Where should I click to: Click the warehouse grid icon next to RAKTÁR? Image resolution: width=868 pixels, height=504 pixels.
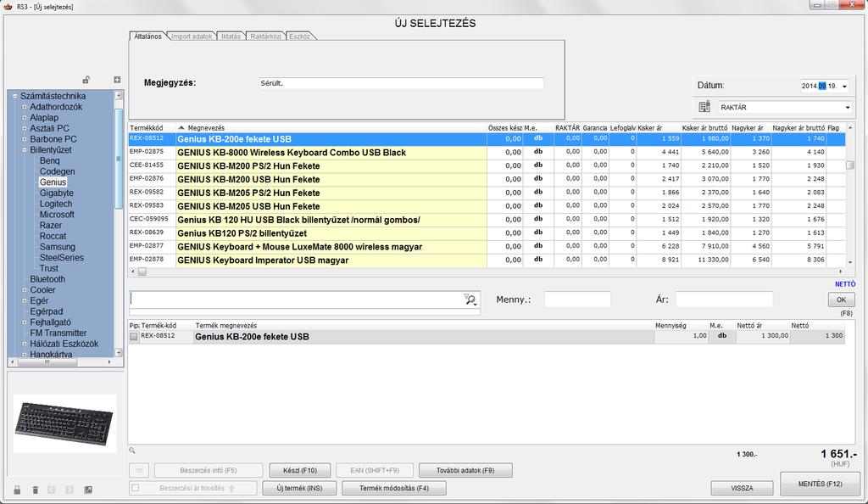coord(704,107)
